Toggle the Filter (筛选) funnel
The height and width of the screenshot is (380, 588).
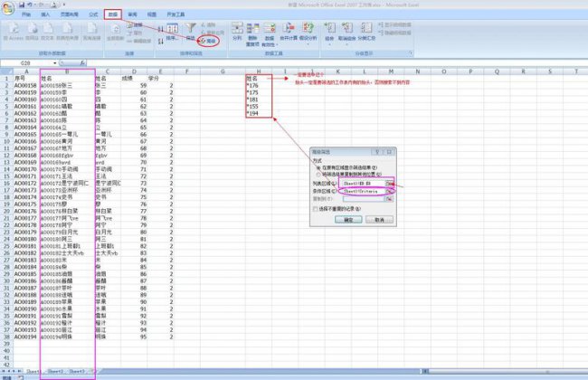[191, 31]
